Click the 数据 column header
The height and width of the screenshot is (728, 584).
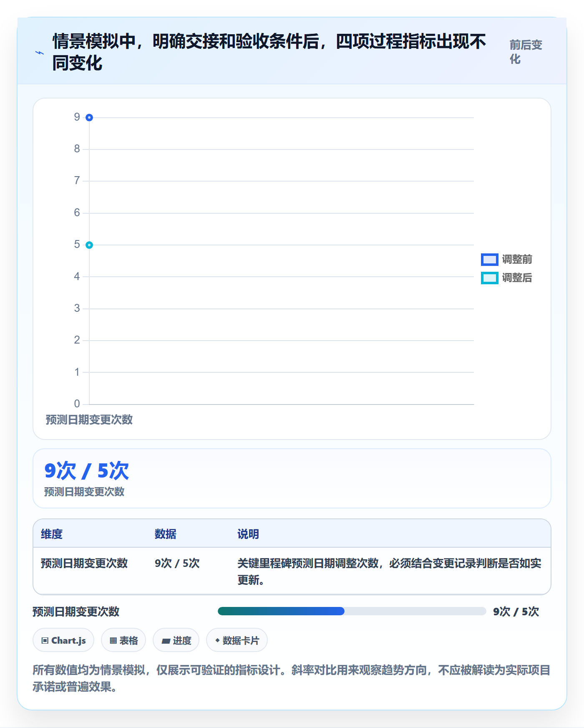[x=166, y=534]
